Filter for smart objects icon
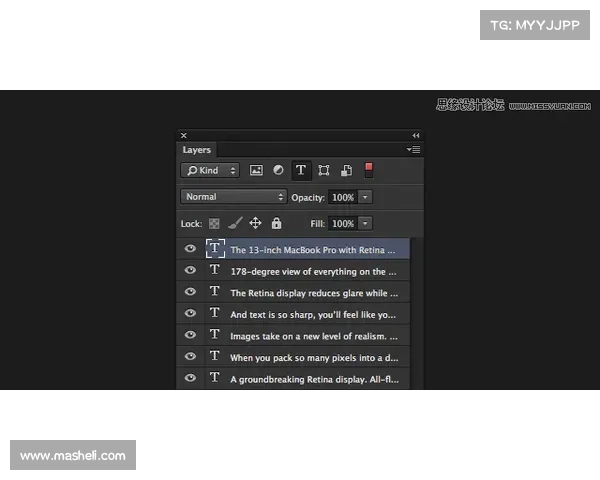This screenshot has width=600, height=480. pos(346,170)
